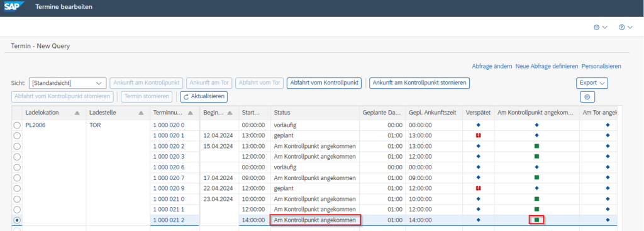The height and width of the screenshot is (231, 644).
Task: Sort by the Ladestelle column sort icon
Action: [141, 113]
